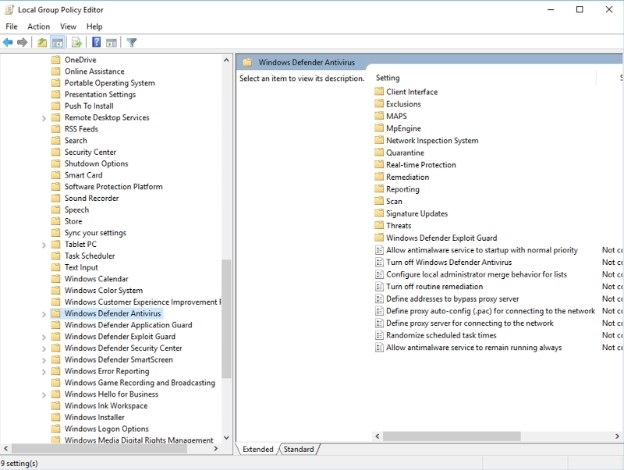Expand the Remote Desktop Services tree node
This screenshot has height=470, width=624.
[x=43, y=118]
